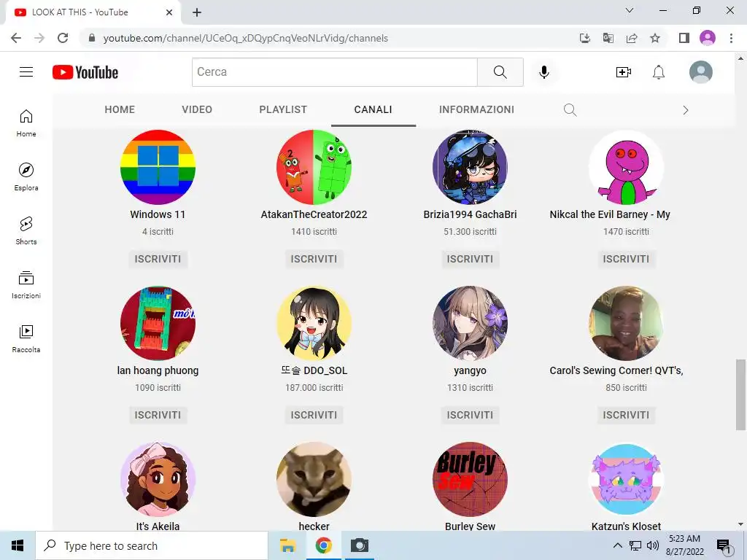Viewport: 747px width, 560px height.
Task: Go to the YouTube logo homepage
Action: point(85,72)
